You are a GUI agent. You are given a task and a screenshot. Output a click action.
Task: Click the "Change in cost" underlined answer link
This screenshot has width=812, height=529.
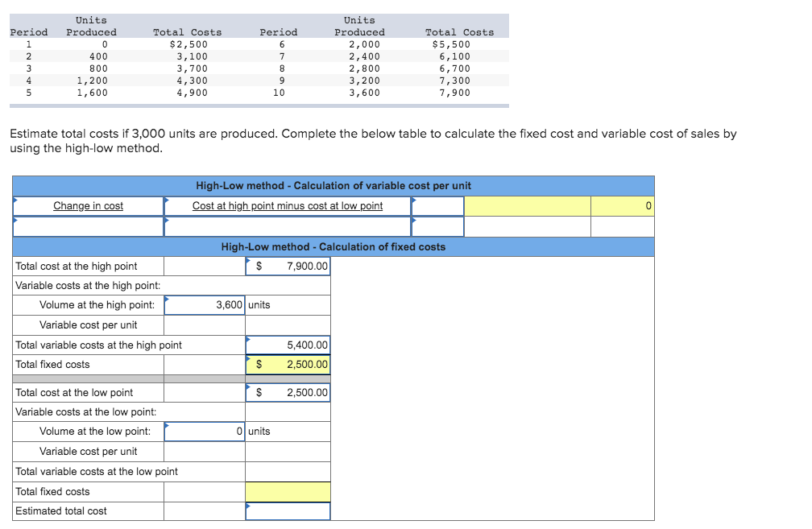tap(88, 205)
